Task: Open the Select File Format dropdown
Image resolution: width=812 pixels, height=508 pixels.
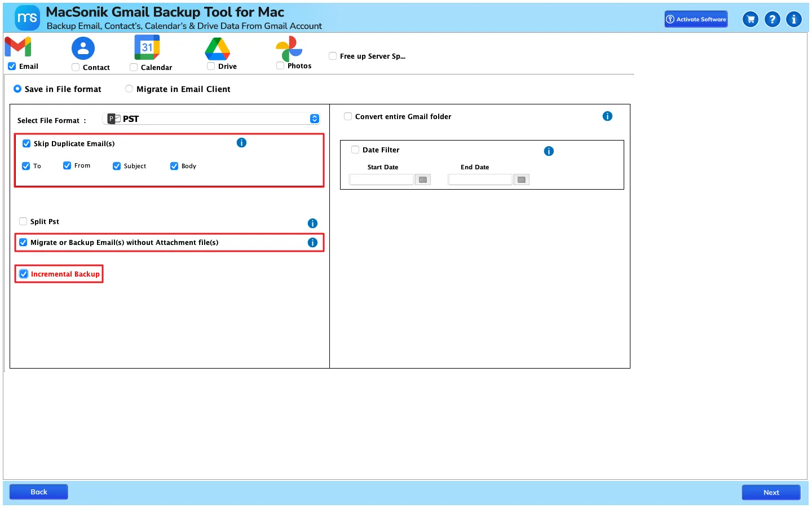Action: point(212,119)
